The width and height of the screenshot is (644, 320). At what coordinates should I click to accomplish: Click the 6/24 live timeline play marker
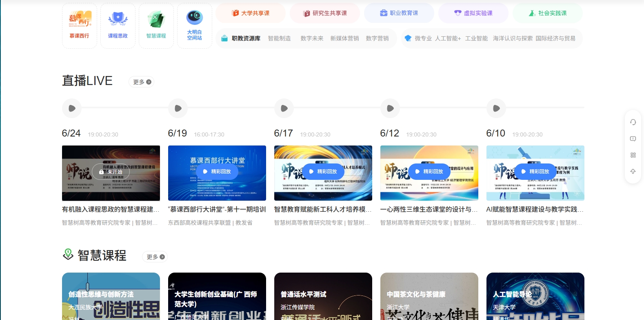tap(72, 108)
